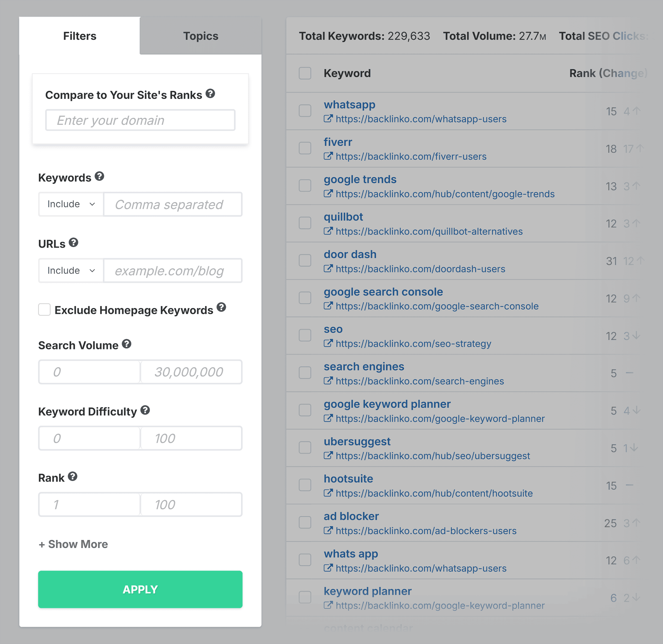663x644 pixels.
Task: Open the URLs Include dropdown
Action: (71, 271)
